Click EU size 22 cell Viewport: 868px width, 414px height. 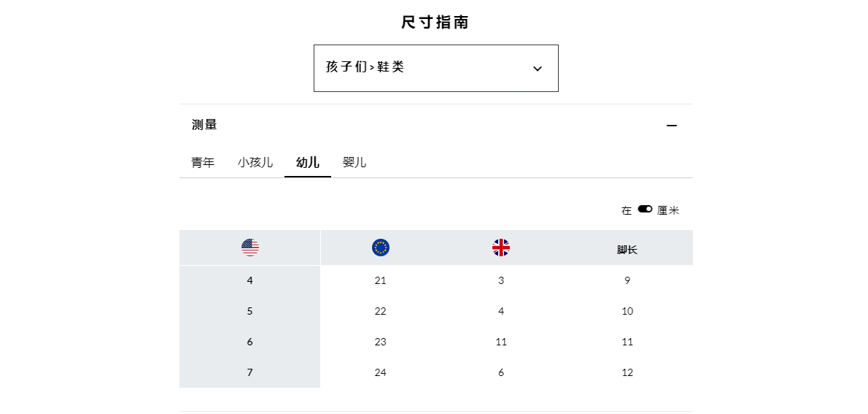[x=380, y=311]
